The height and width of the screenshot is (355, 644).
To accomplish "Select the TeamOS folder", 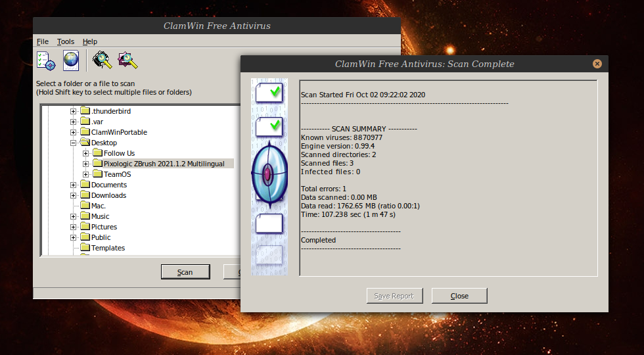I will coord(117,174).
